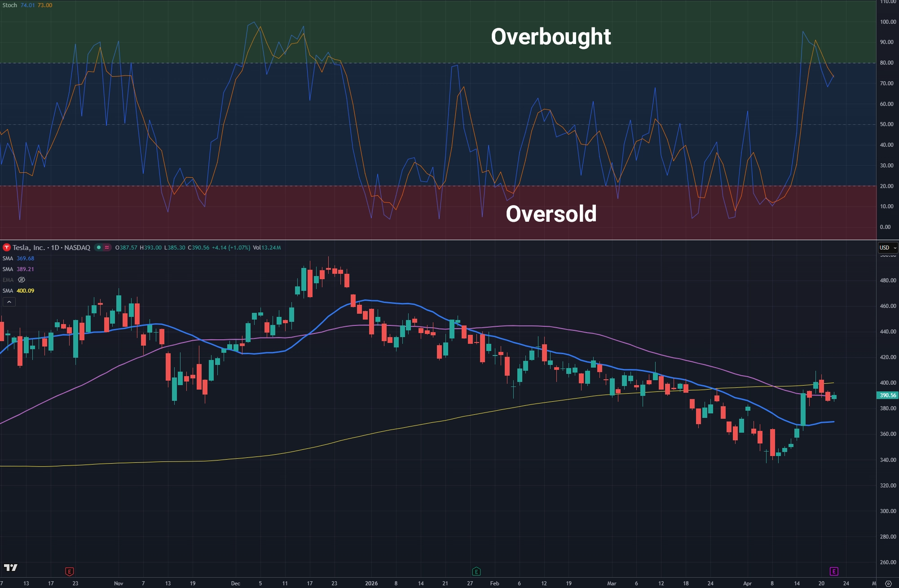Click the 340.00 price scale label
This screenshot has height=588, width=899.
click(888, 460)
